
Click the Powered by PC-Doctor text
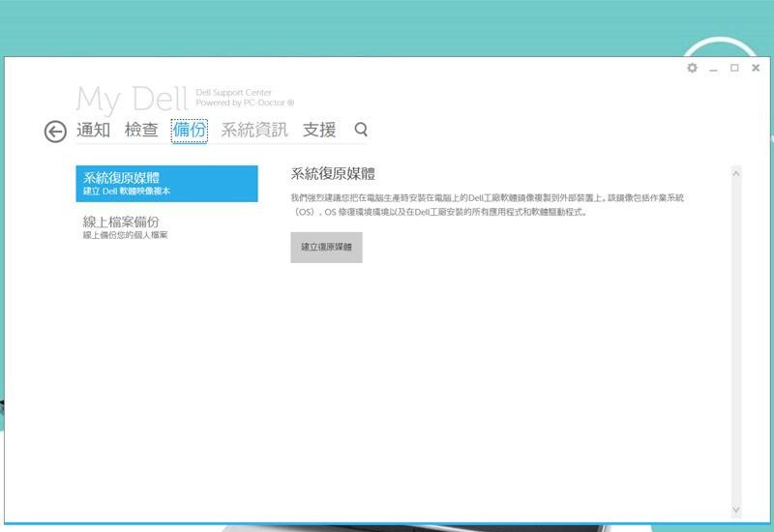(x=245, y=103)
